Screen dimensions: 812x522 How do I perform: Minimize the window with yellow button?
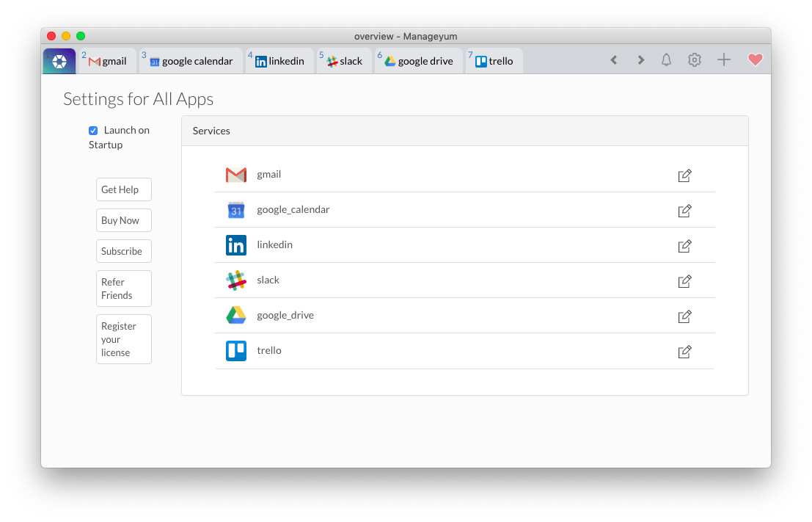click(66, 36)
